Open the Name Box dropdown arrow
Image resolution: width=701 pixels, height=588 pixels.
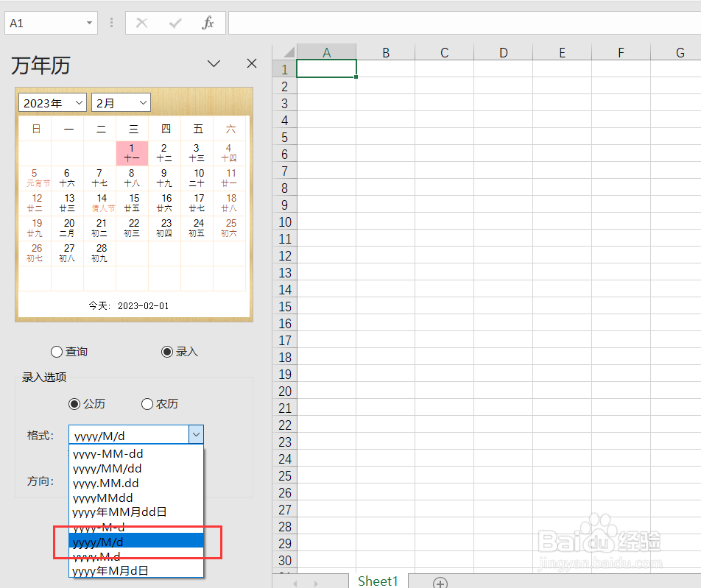[89, 23]
